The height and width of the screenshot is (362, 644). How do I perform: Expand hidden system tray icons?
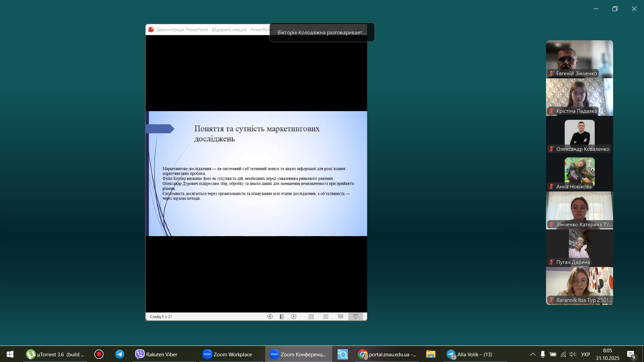tap(533, 354)
